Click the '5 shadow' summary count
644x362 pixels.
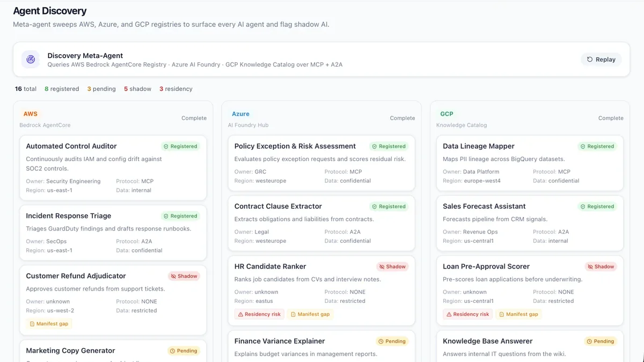[x=137, y=89]
